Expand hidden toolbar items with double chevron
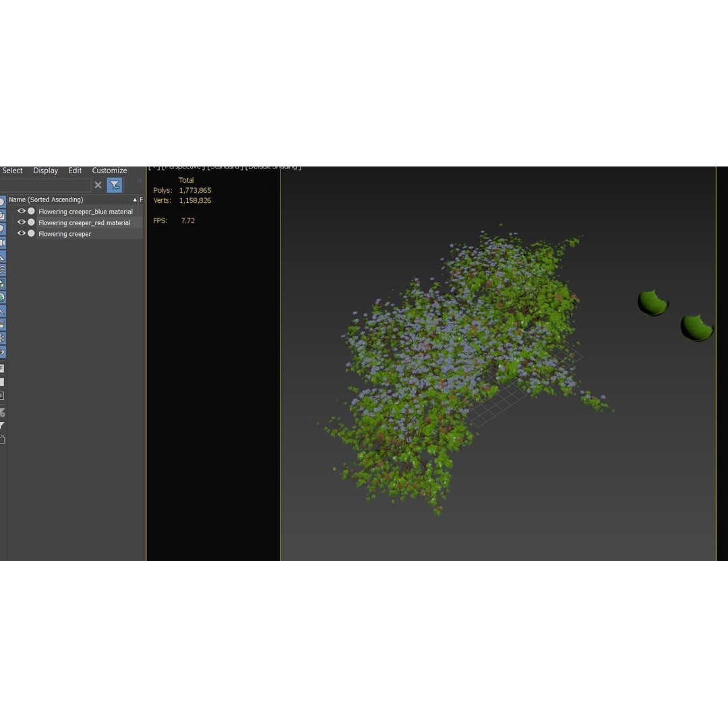Screen dimensions: 728x728 (140, 181)
